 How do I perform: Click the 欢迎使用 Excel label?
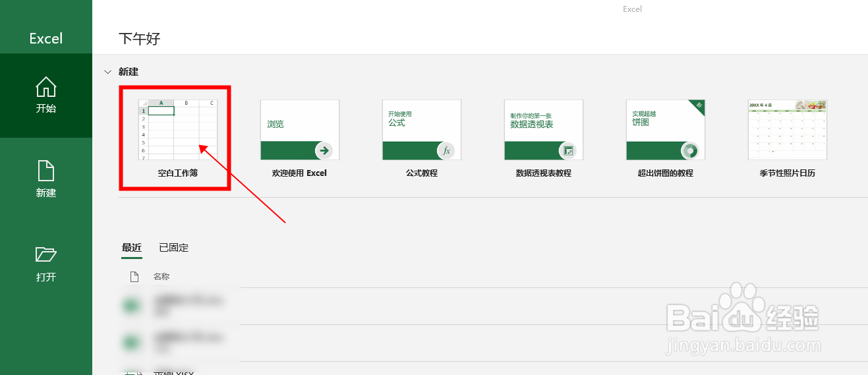(299, 173)
